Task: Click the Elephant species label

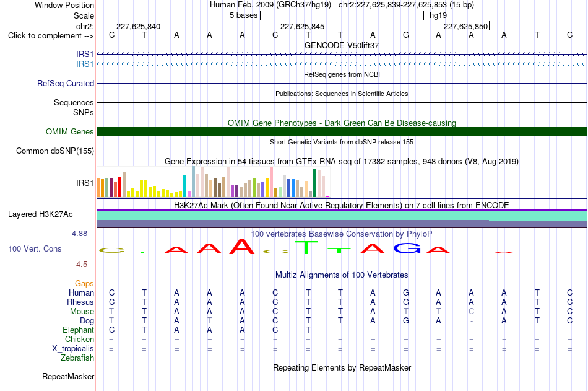Action: (x=78, y=330)
